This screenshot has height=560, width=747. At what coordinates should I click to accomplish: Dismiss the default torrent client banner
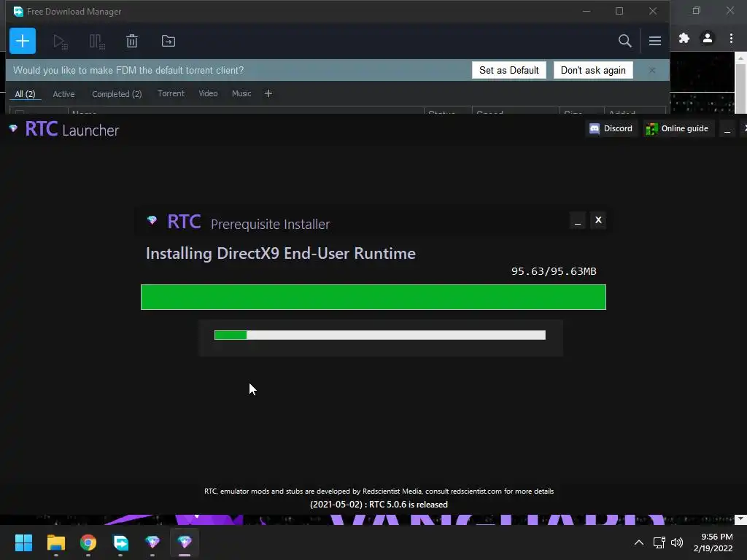point(652,71)
